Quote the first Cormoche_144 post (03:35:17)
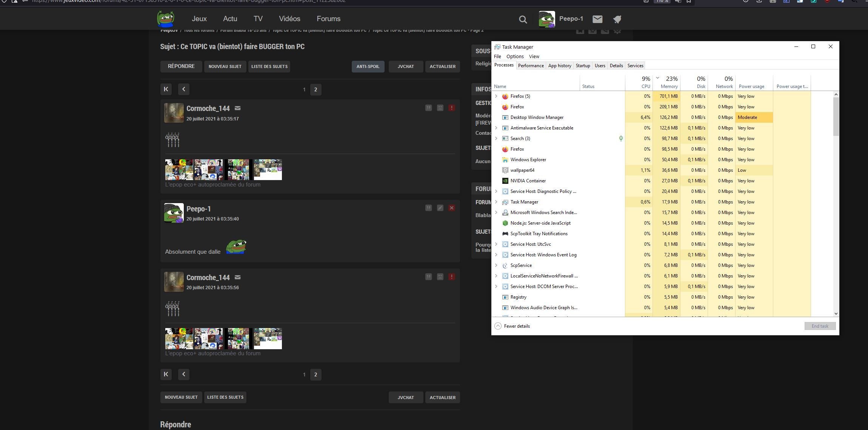The image size is (868, 430). coord(428,108)
